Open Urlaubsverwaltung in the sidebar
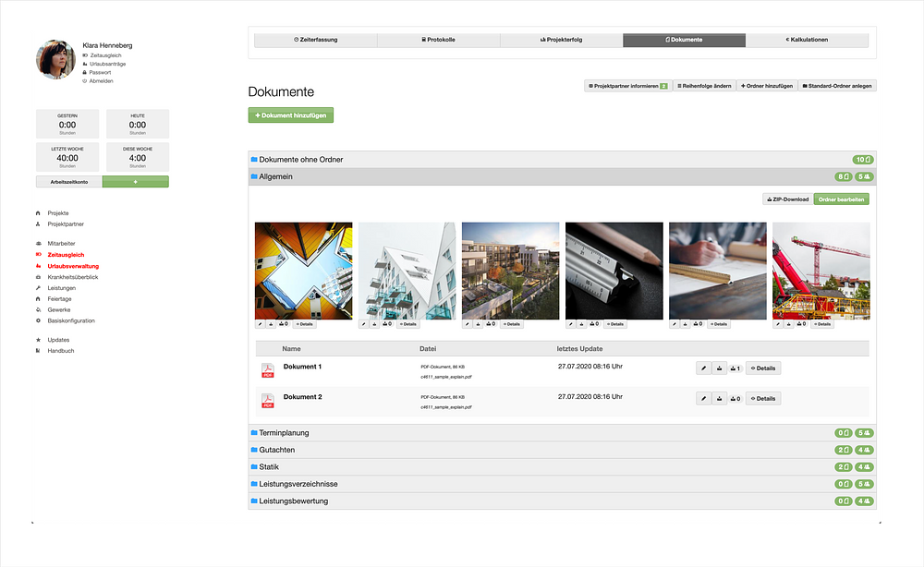This screenshot has width=924, height=567. point(73,266)
